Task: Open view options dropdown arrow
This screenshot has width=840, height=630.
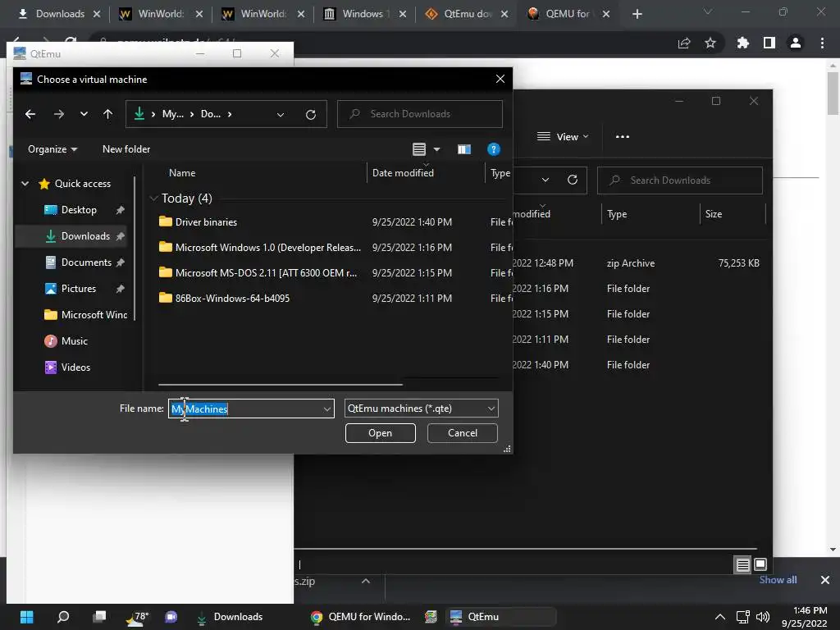Action: point(436,149)
